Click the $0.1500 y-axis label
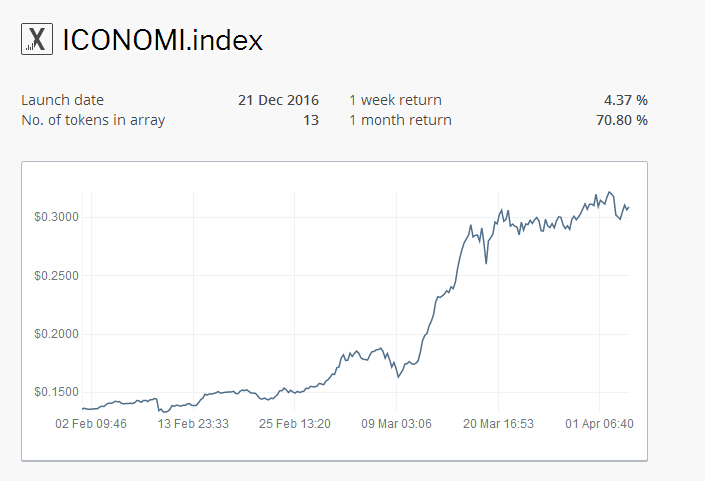The height and width of the screenshot is (481, 705). point(56,392)
